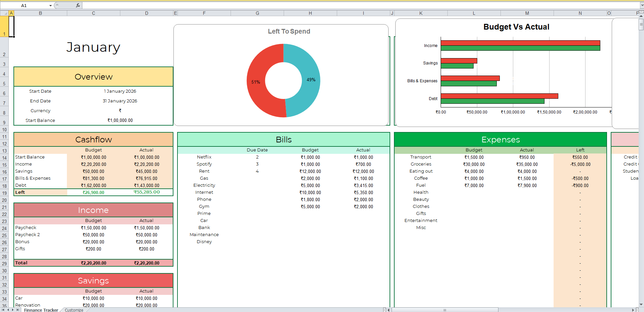644x312 pixels.
Task: Click the horizontal scrollbar left arrow
Action: 389,310
